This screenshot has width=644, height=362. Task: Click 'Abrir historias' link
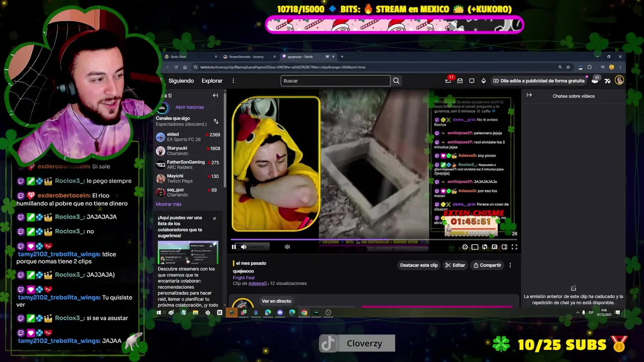pos(190,107)
